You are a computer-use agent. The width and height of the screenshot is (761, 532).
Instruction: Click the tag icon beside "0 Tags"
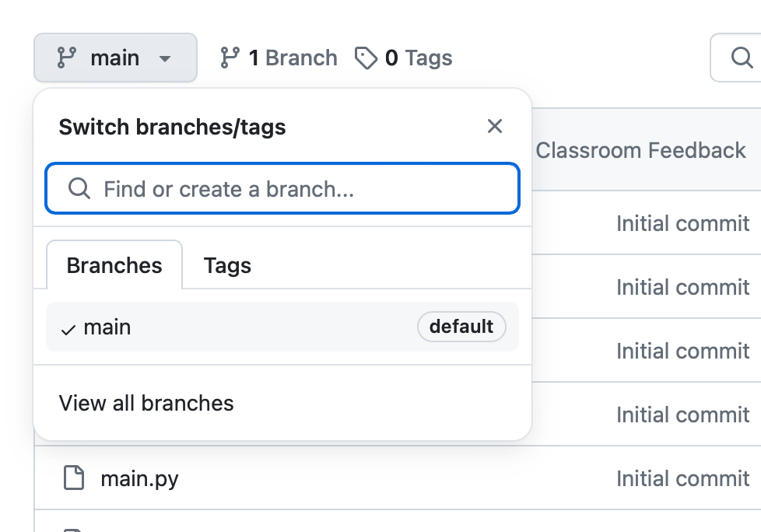[366, 58]
